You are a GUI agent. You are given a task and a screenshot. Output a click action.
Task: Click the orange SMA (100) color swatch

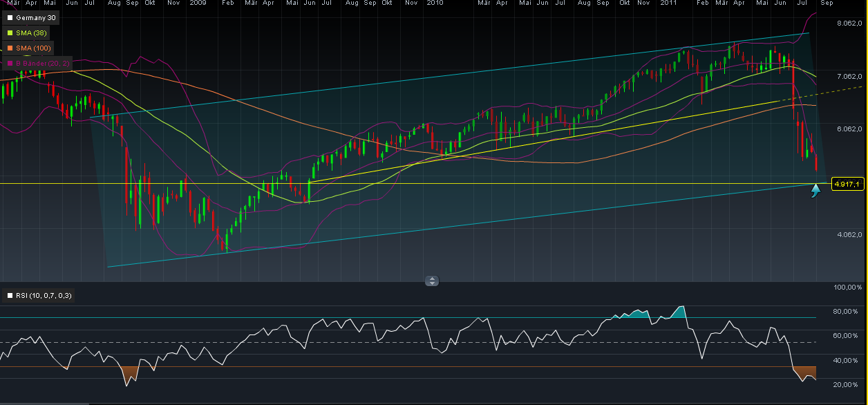pos(9,48)
